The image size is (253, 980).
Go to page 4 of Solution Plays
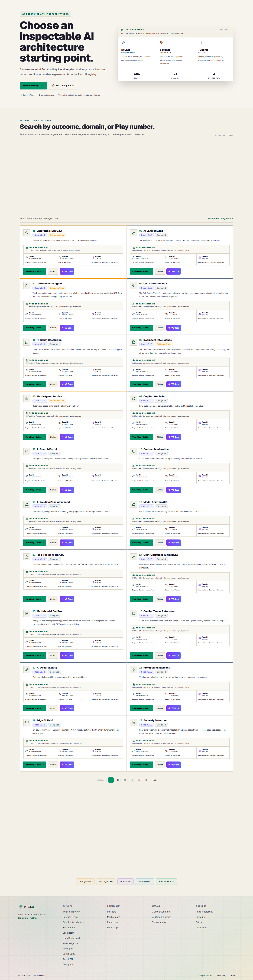132,780
